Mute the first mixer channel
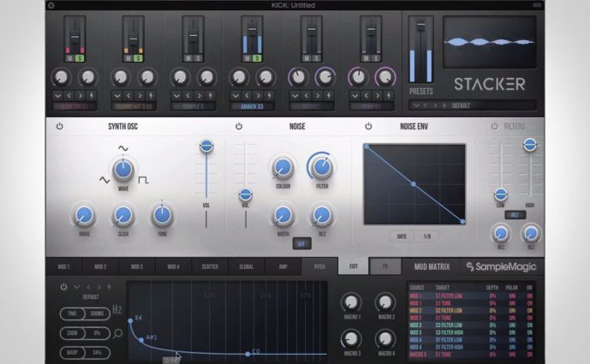Screen dimensions: 590x364 point(69,58)
